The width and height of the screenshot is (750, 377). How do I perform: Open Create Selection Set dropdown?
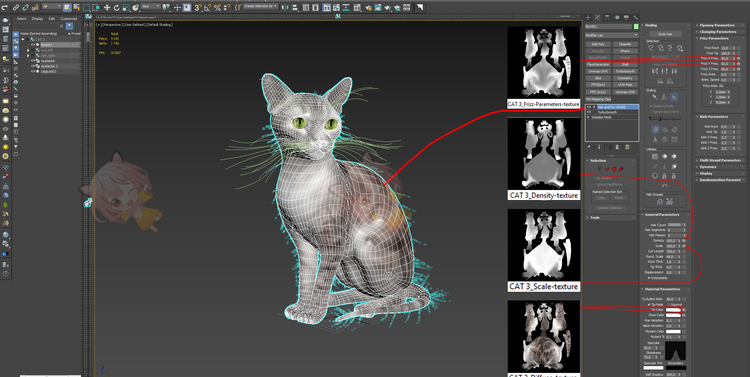(260, 6)
